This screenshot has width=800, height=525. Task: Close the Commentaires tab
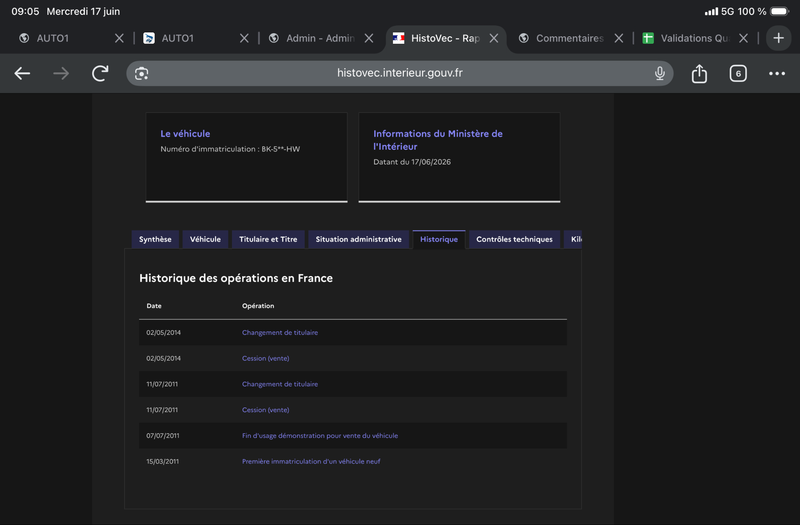[x=618, y=38]
